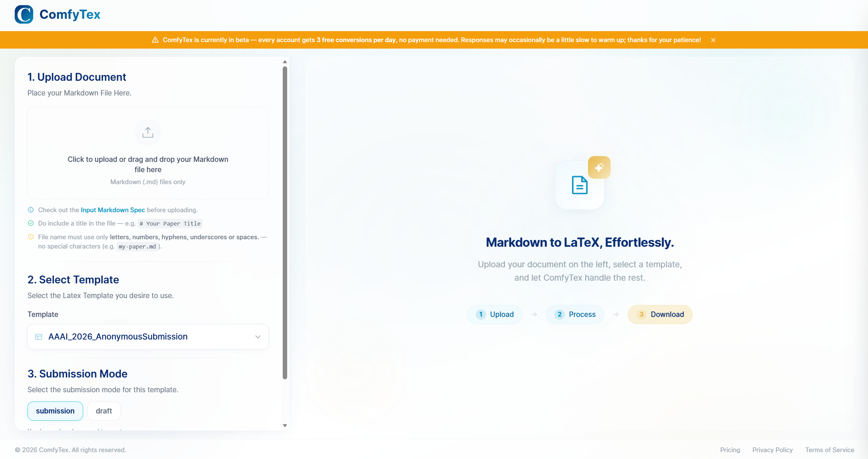Click the Process step pill

tap(575, 315)
